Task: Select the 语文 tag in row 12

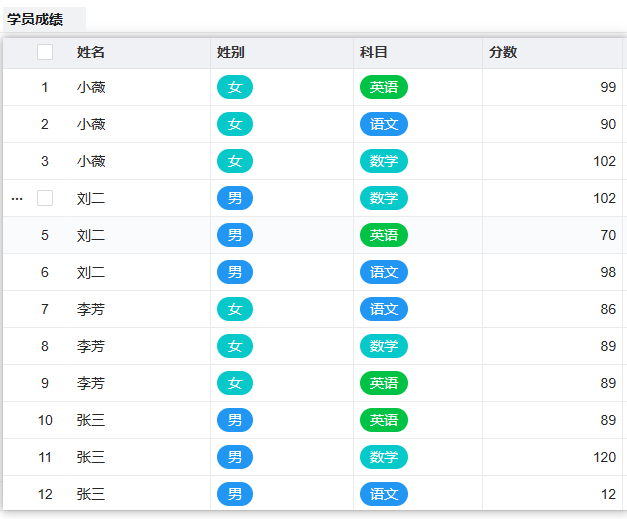Action: [x=384, y=495]
